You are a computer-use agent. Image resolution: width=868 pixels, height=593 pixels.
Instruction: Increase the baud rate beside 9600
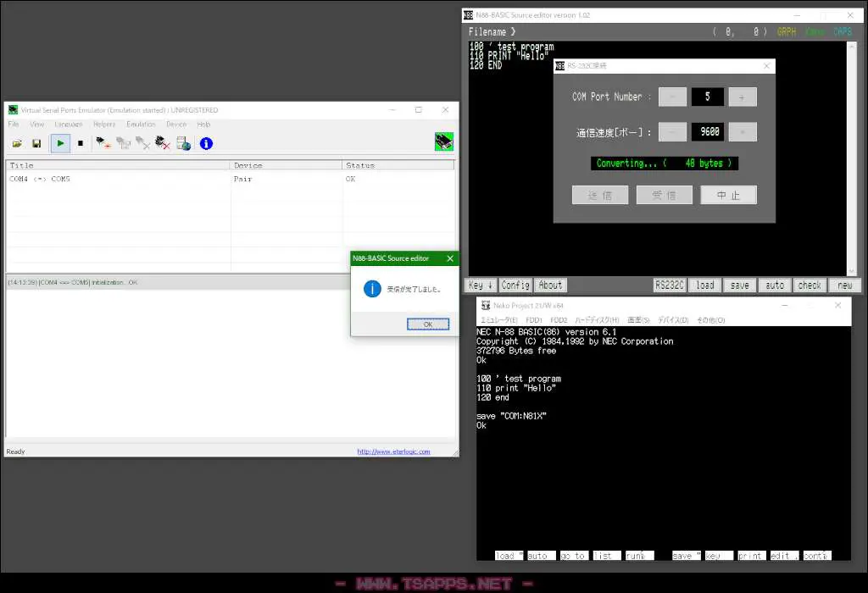(743, 131)
